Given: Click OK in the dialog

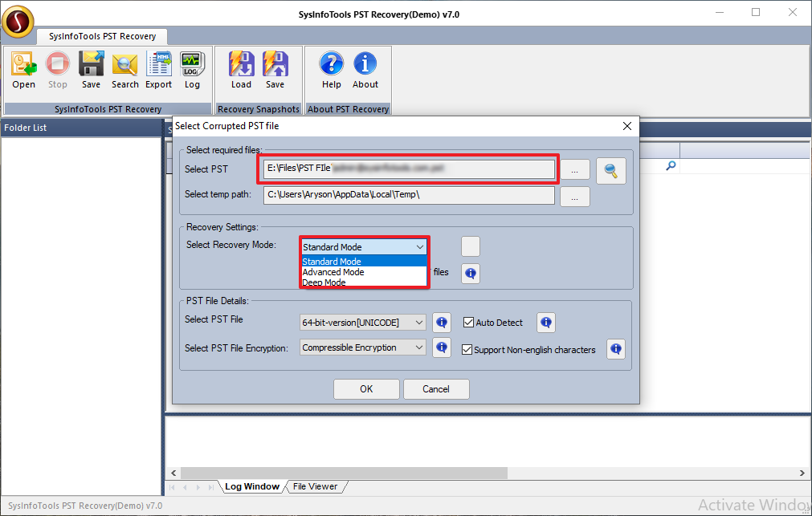Looking at the screenshot, I should (x=366, y=389).
